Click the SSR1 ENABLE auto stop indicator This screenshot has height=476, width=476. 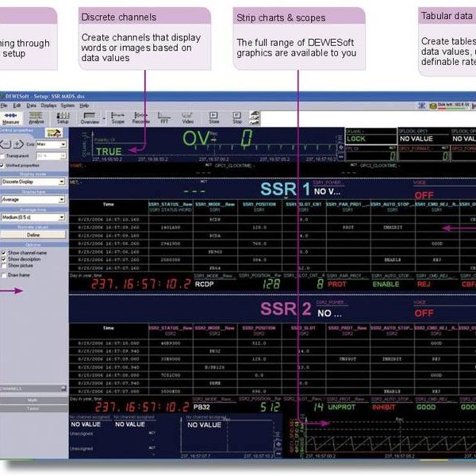click(x=386, y=284)
